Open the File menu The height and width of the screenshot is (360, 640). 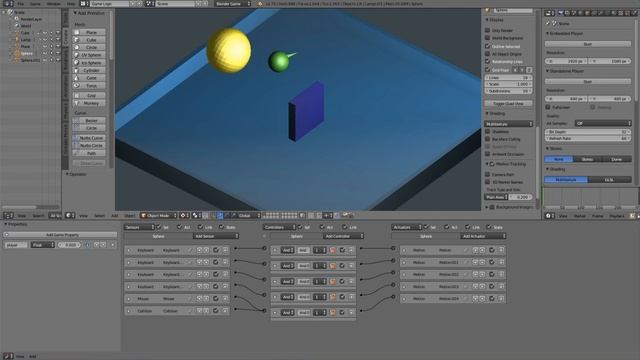pos(20,4)
